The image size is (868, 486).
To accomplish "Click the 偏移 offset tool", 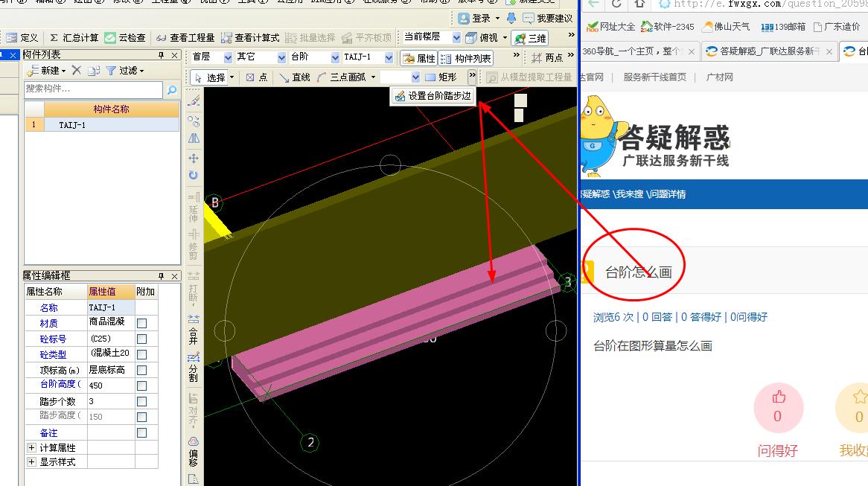I will 194,453.
